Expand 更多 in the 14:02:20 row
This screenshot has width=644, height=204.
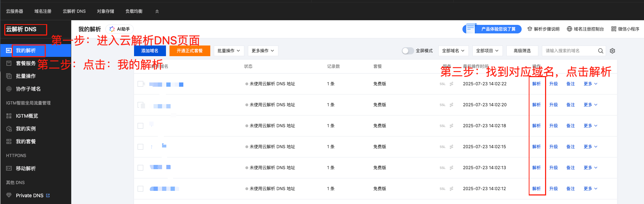click(590, 105)
